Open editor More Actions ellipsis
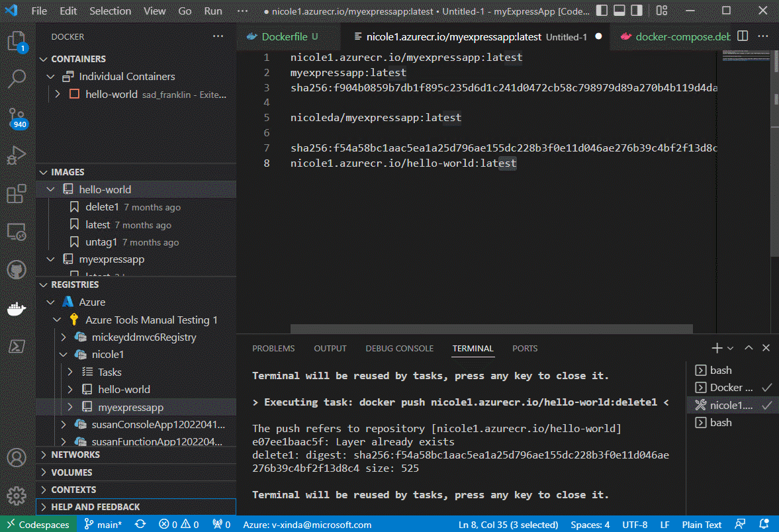 click(763, 36)
